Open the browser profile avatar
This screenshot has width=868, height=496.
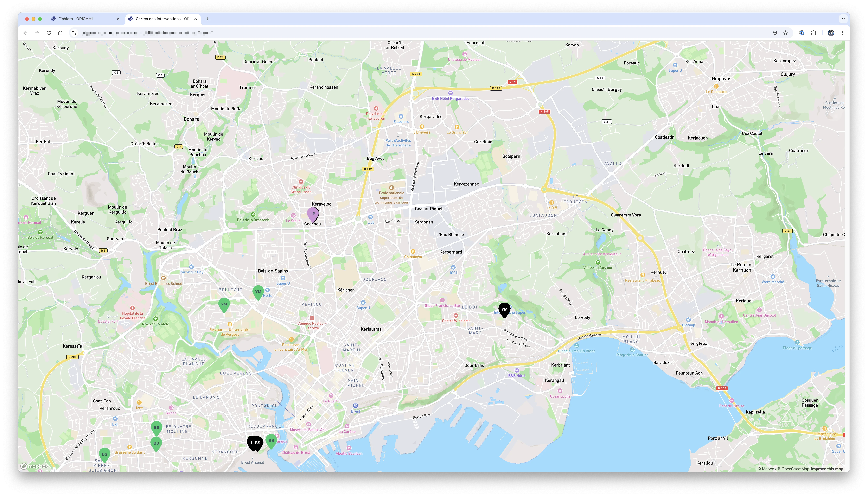click(x=831, y=33)
